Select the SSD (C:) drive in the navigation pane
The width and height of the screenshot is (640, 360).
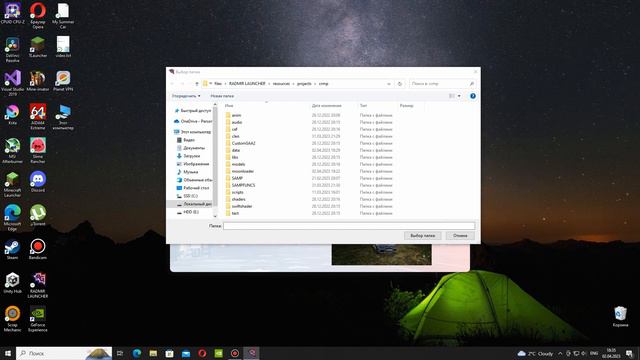[187, 196]
